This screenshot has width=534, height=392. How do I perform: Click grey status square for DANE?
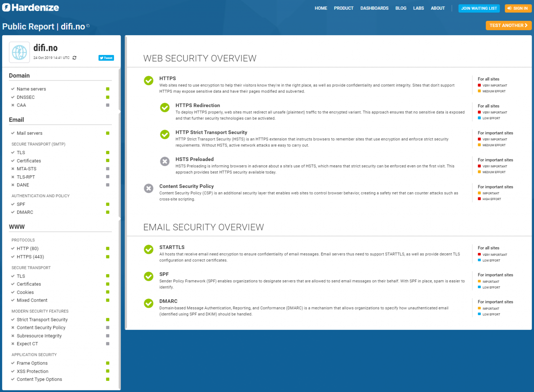(108, 185)
